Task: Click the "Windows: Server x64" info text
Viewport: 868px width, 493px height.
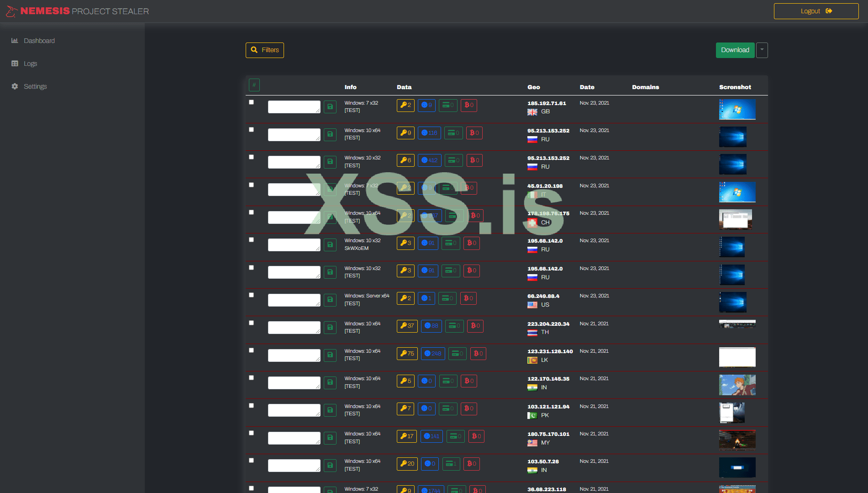Action: [367, 296]
